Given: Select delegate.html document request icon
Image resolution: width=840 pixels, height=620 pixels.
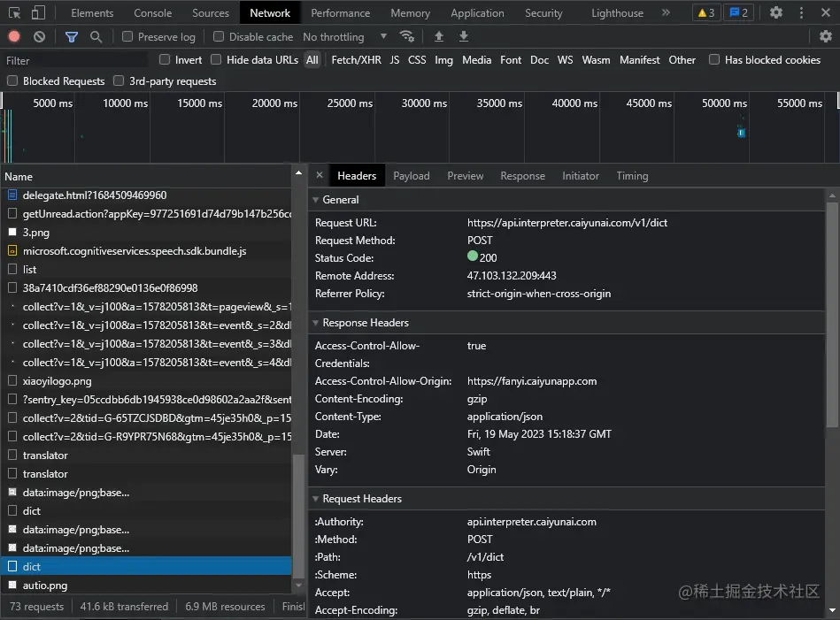Looking at the screenshot, I should (x=12, y=195).
